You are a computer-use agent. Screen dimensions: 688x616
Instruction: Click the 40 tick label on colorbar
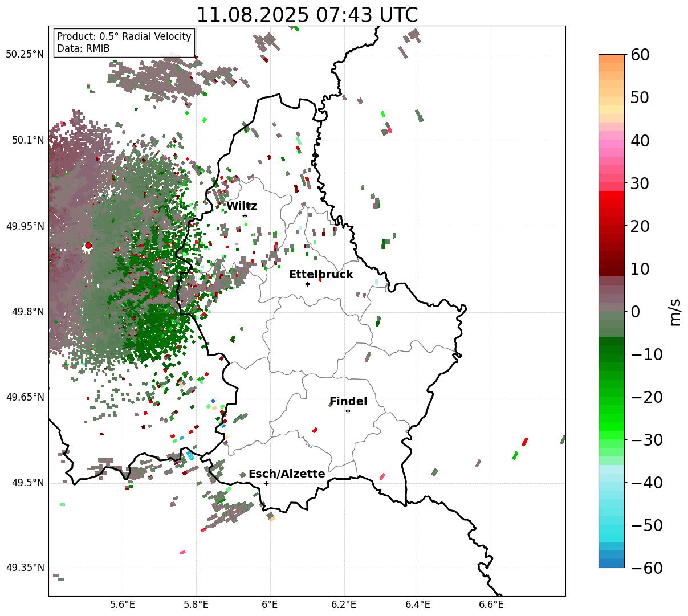[x=640, y=140]
